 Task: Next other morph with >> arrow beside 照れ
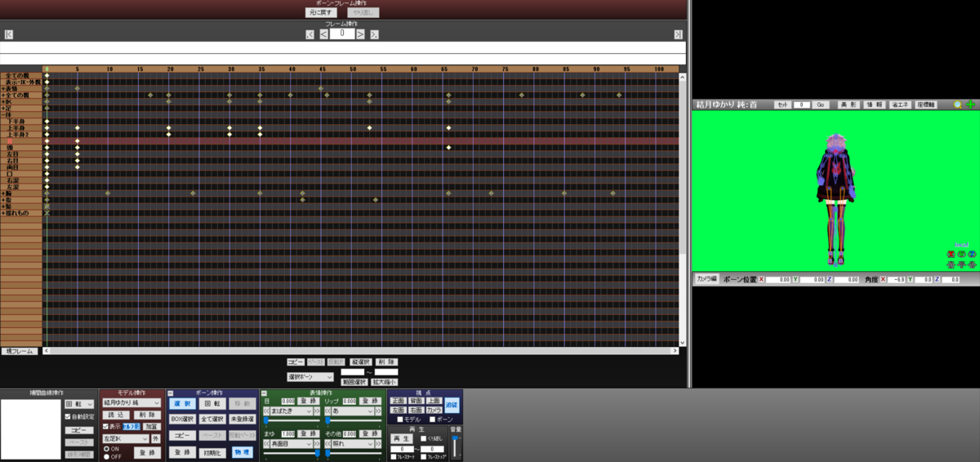click(x=378, y=443)
